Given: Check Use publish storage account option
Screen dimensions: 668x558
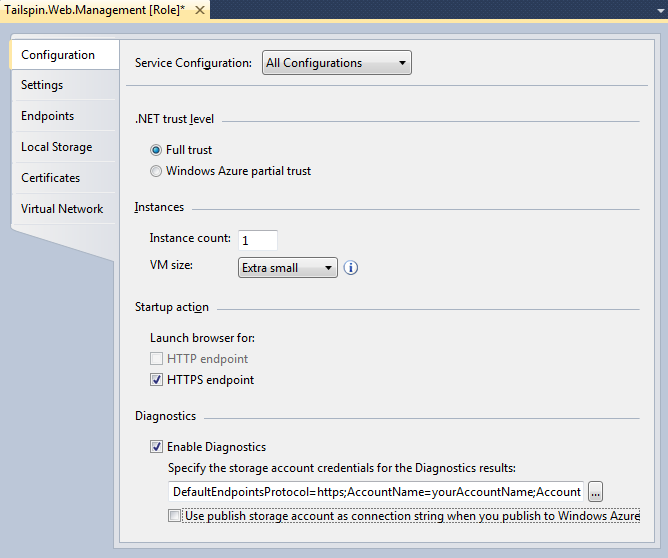Looking at the screenshot, I should [174, 516].
